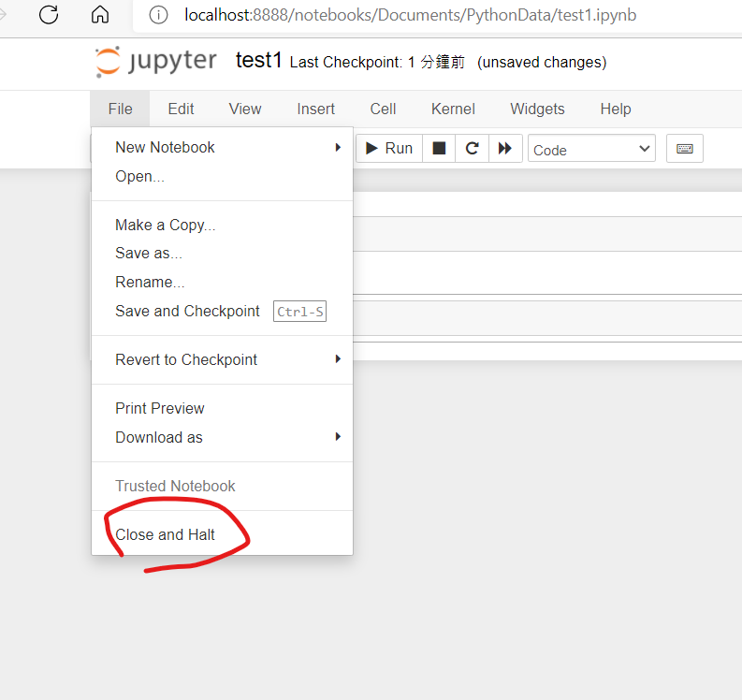Expand the New Notebook submenu
This screenshot has width=742, height=700.
coord(222,147)
